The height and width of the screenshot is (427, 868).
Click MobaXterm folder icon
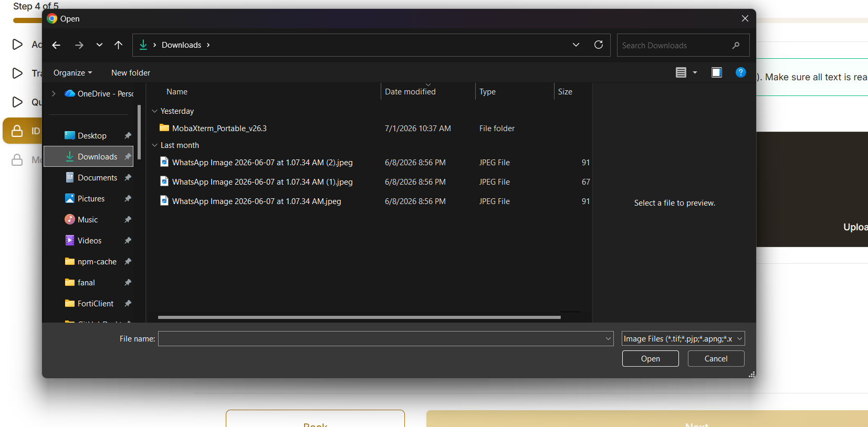coord(164,128)
